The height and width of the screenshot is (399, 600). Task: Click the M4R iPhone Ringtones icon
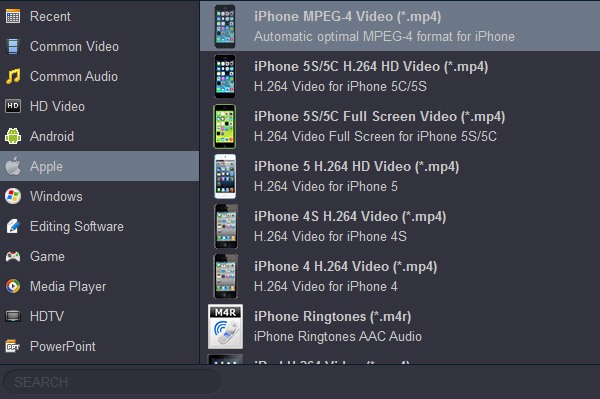[x=225, y=326]
